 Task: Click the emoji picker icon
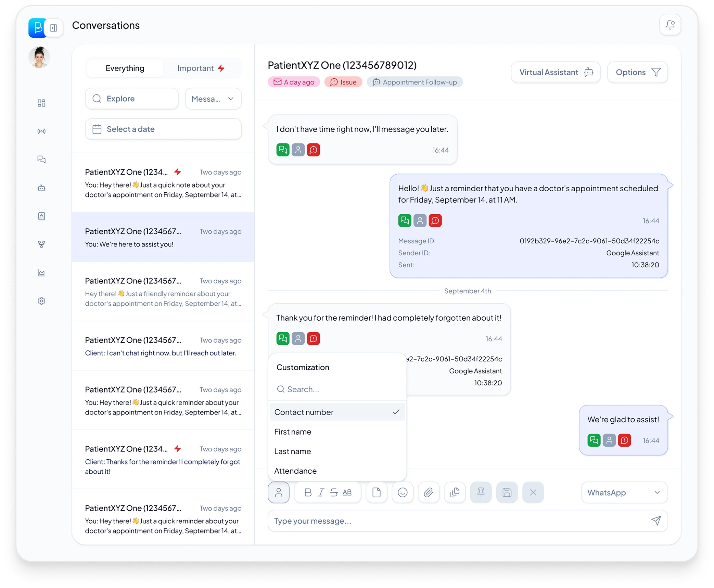coord(402,493)
